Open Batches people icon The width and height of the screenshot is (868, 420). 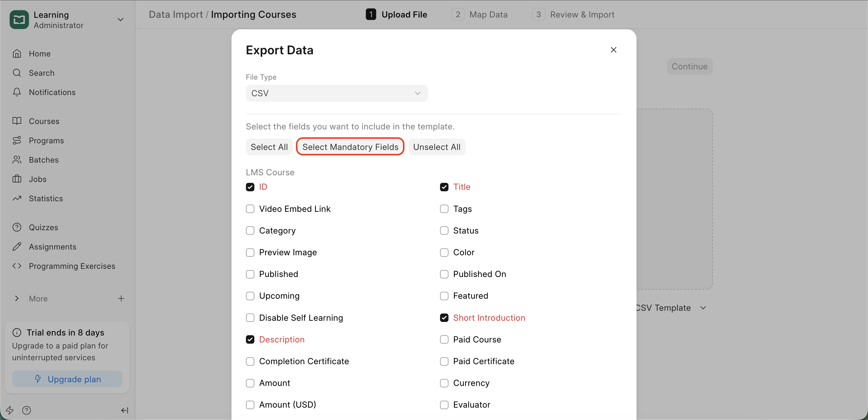point(17,160)
